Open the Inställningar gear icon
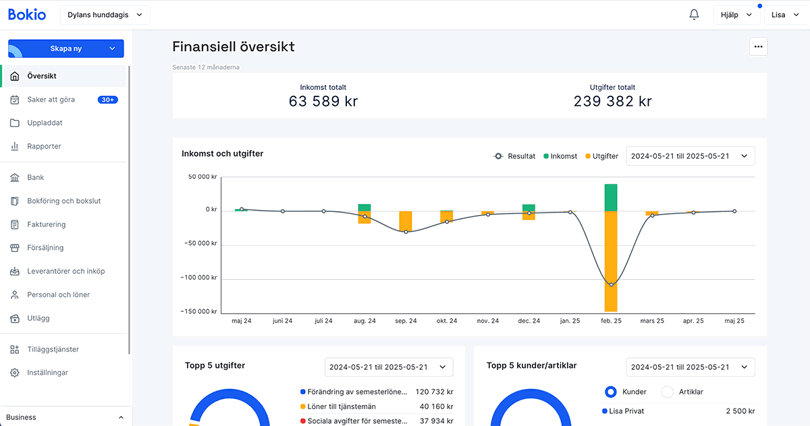Screen dimensions: 810x426 (x=15, y=373)
